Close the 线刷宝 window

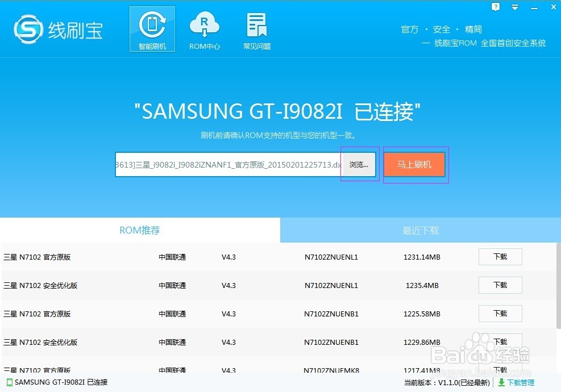tap(553, 7)
